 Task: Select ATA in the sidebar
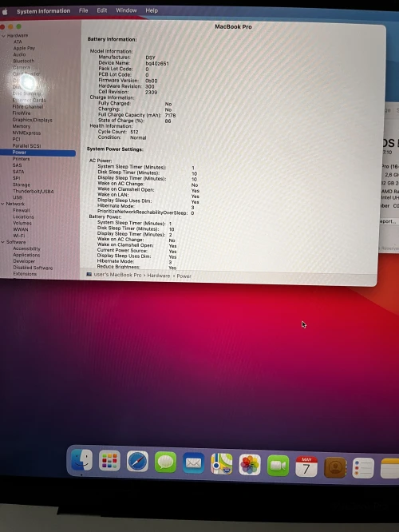click(x=18, y=42)
